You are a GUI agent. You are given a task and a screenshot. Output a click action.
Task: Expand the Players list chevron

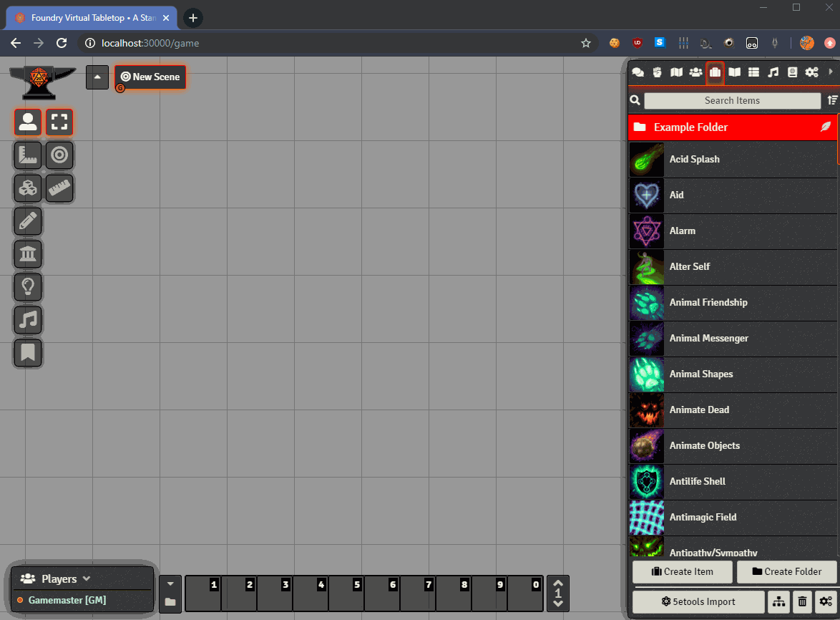pos(87,578)
